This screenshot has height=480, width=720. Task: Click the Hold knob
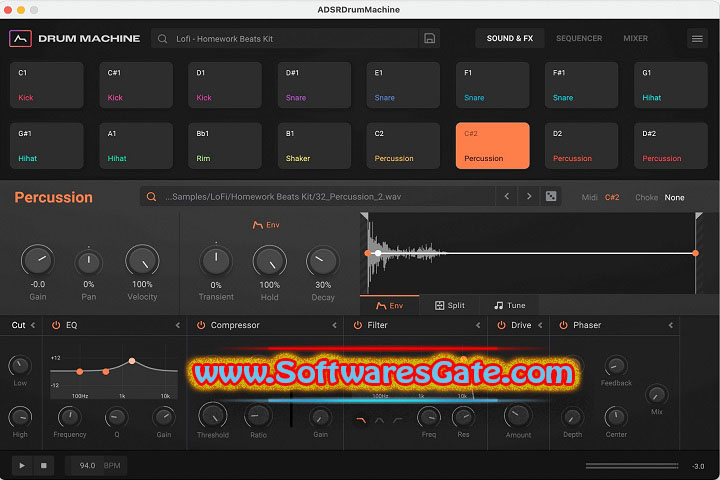[x=270, y=261]
